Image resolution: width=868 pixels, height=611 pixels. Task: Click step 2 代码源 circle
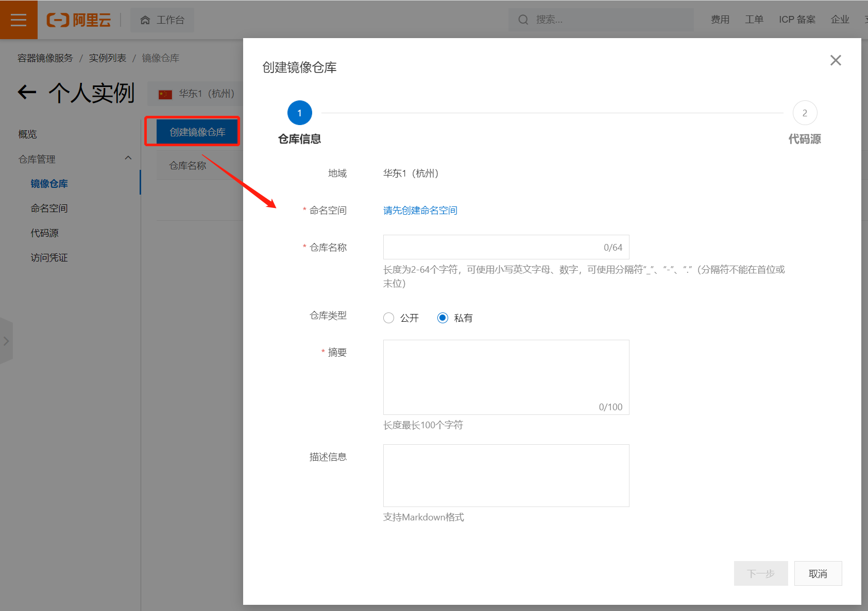point(805,113)
